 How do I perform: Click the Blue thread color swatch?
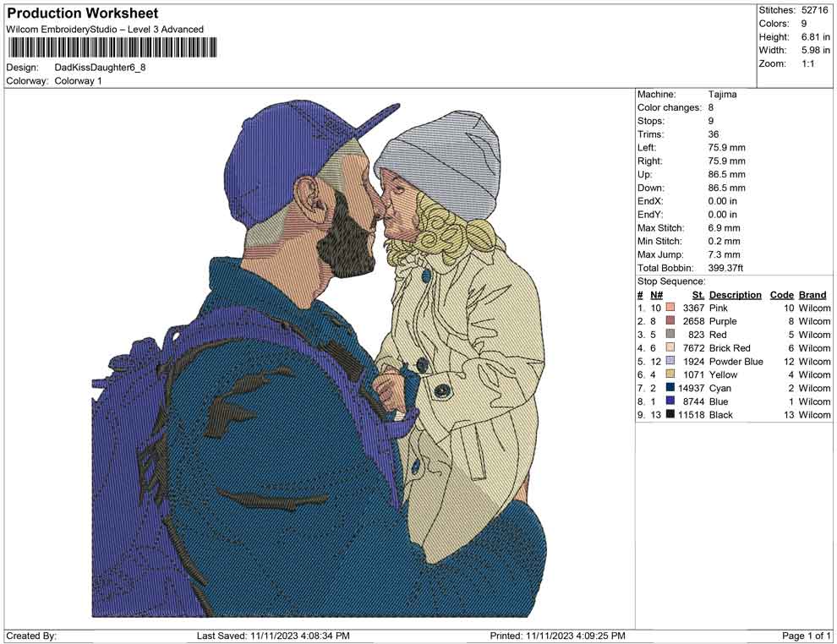(x=670, y=401)
